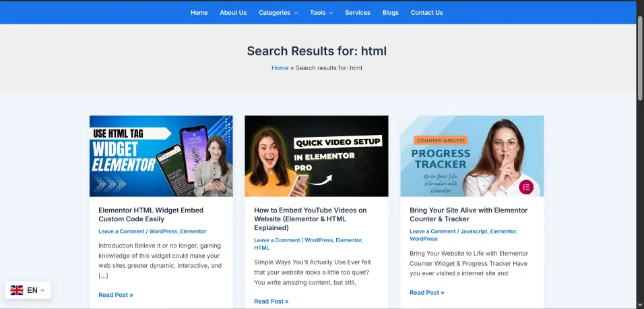Open Elementor HTML Widget Embed Custom Code post title

click(151, 215)
